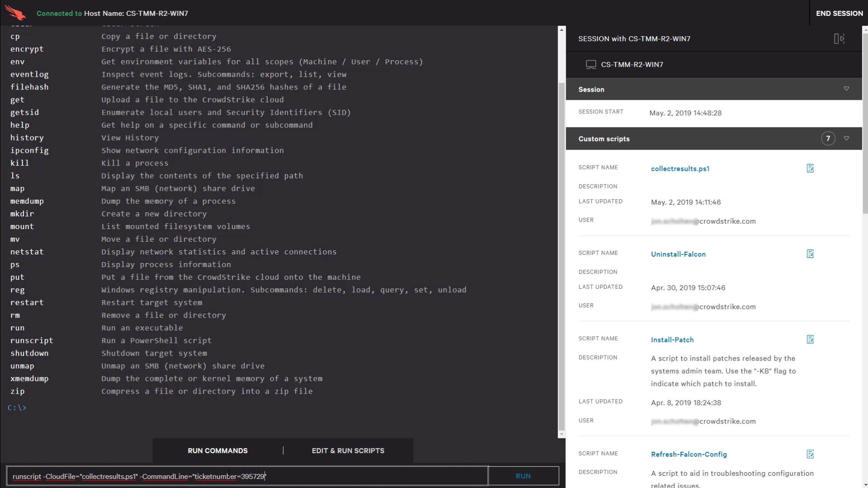Viewport: 868px width, 488px height.
Task: Click the Connected to Host Name text
Action: [x=112, y=13]
